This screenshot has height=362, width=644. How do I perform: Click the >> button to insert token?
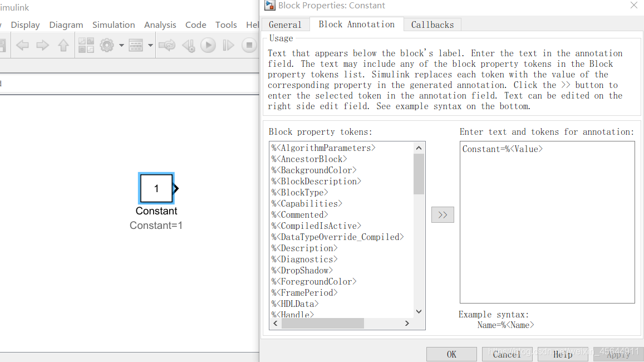(x=443, y=215)
